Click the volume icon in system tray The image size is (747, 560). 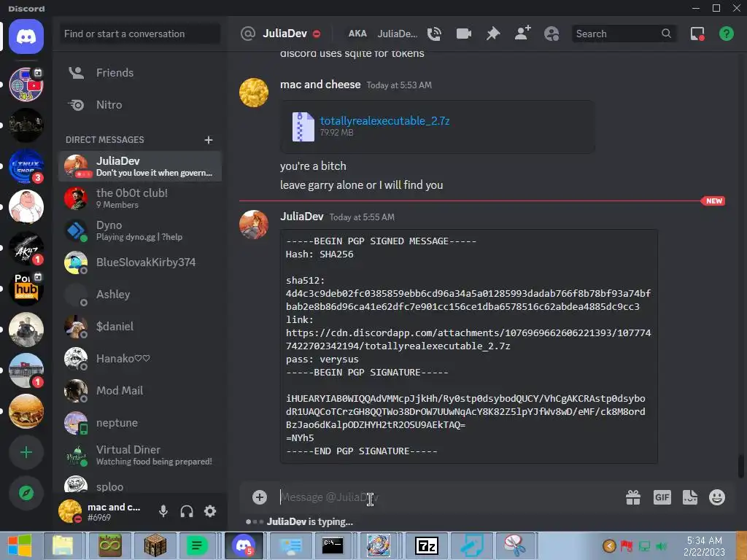click(661, 546)
